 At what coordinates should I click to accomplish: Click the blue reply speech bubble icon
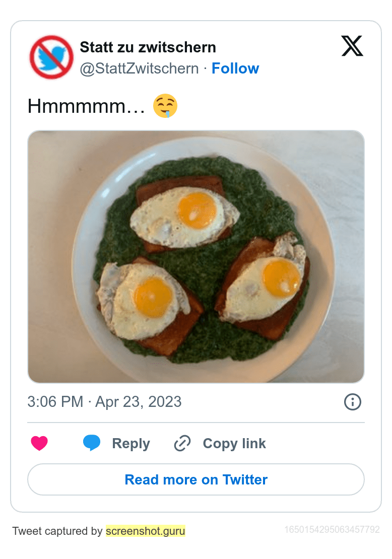[92, 443]
